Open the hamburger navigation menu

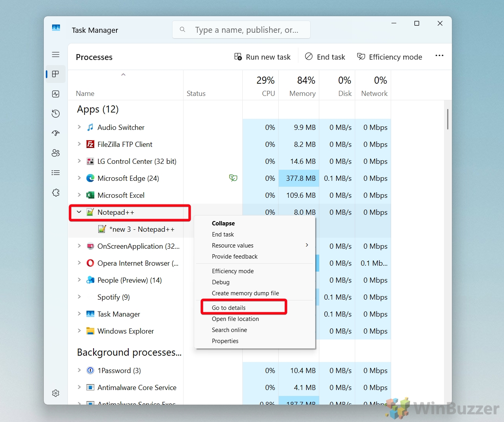(x=56, y=54)
